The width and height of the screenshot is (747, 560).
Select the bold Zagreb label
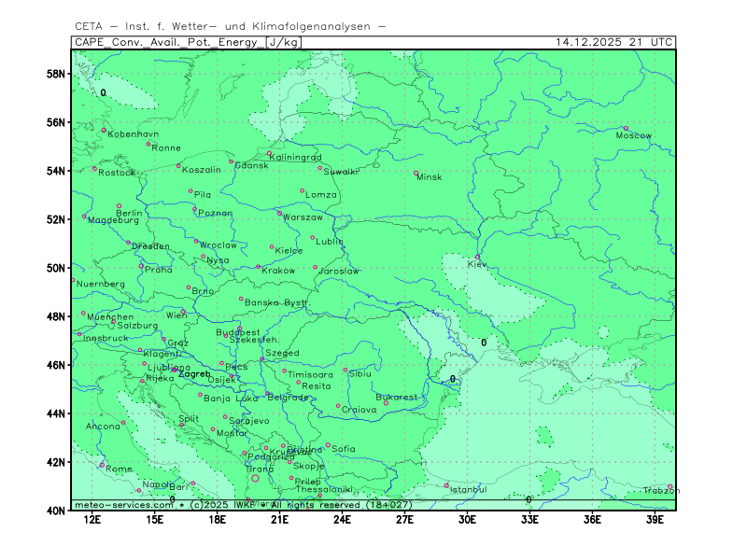click(194, 374)
